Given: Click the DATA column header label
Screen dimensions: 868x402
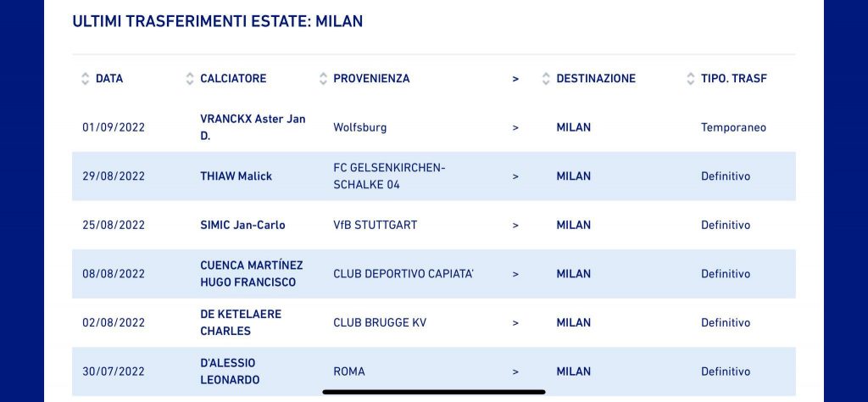Looking at the screenshot, I should (x=109, y=79).
